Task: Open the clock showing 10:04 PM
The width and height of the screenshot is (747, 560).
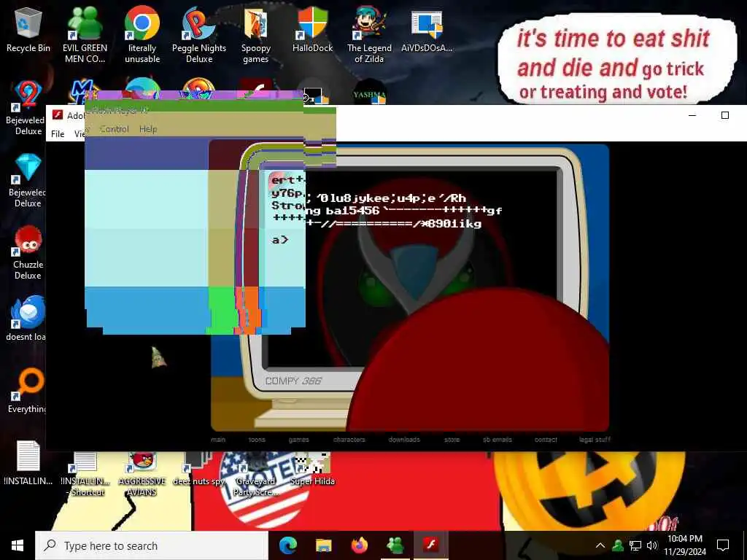Action: (x=684, y=545)
